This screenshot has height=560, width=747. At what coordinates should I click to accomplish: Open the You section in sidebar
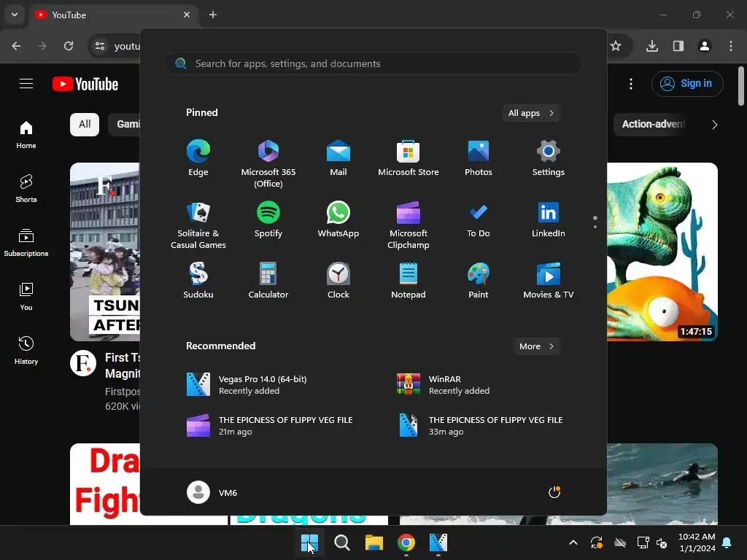26,296
